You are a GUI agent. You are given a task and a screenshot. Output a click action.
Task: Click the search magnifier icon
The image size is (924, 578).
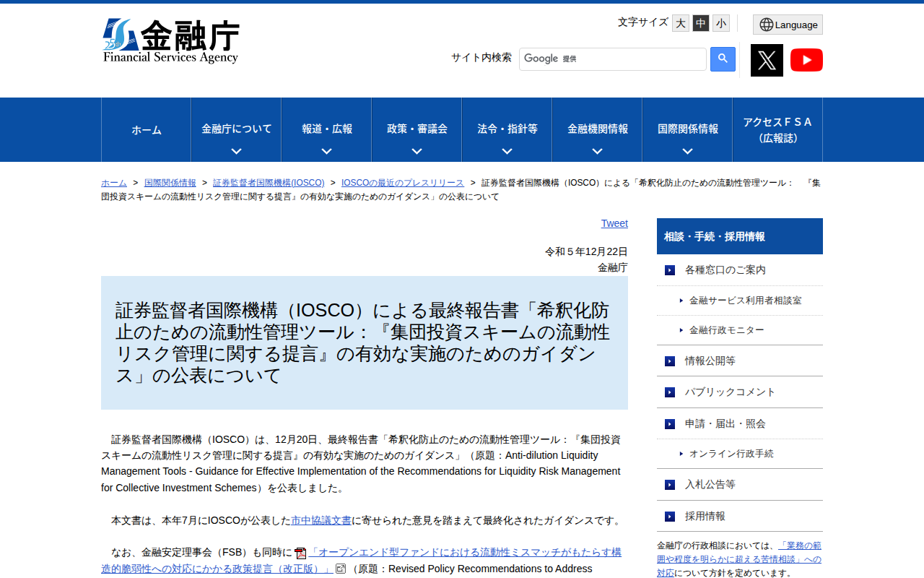(x=722, y=59)
